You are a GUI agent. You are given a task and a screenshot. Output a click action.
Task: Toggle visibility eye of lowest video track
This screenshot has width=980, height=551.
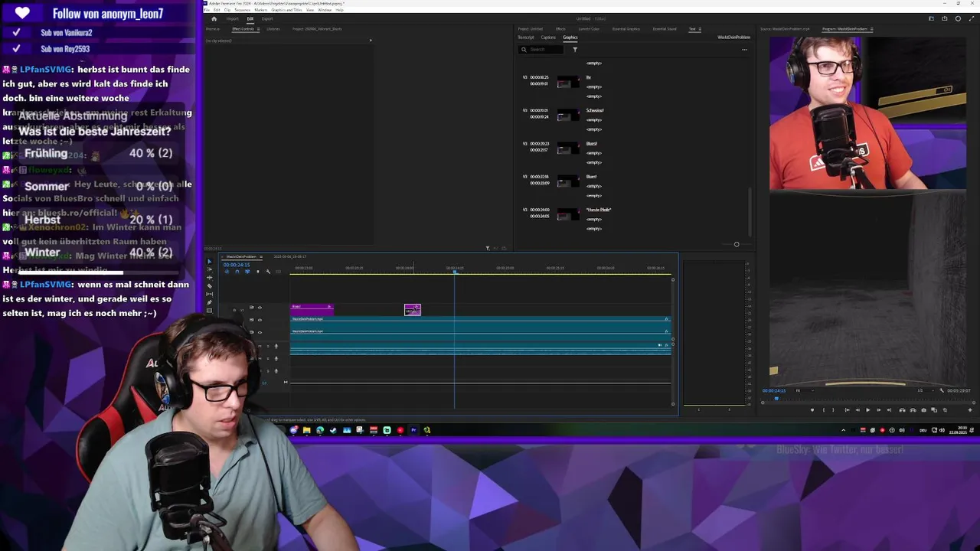click(260, 332)
